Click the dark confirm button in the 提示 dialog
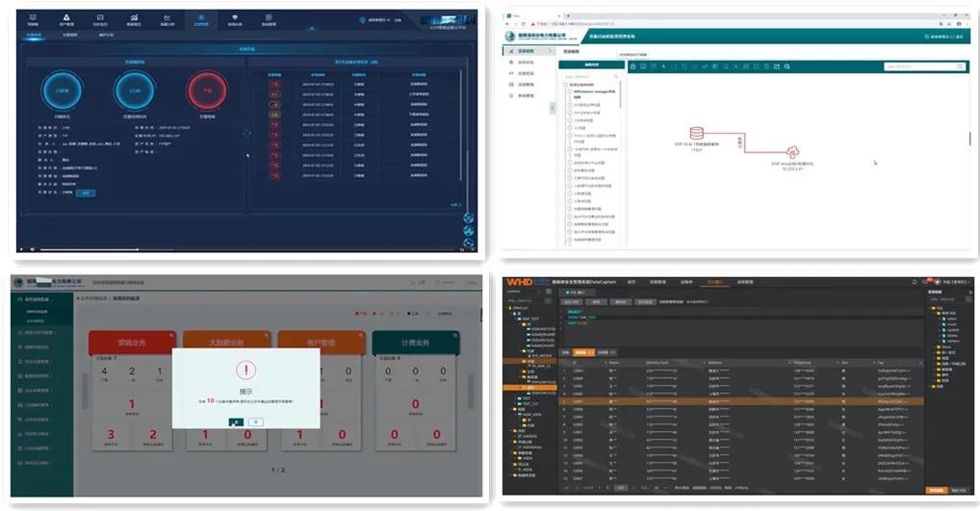This screenshot has height=511, width=980. coord(234,422)
